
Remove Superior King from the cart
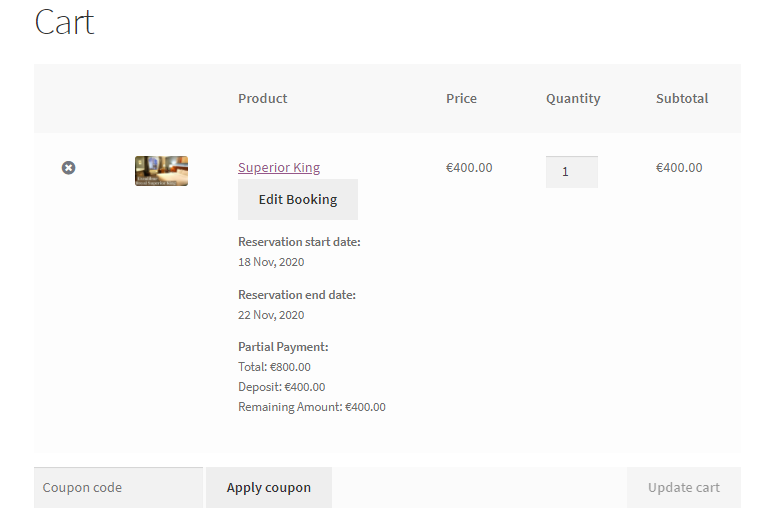coord(68,168)
